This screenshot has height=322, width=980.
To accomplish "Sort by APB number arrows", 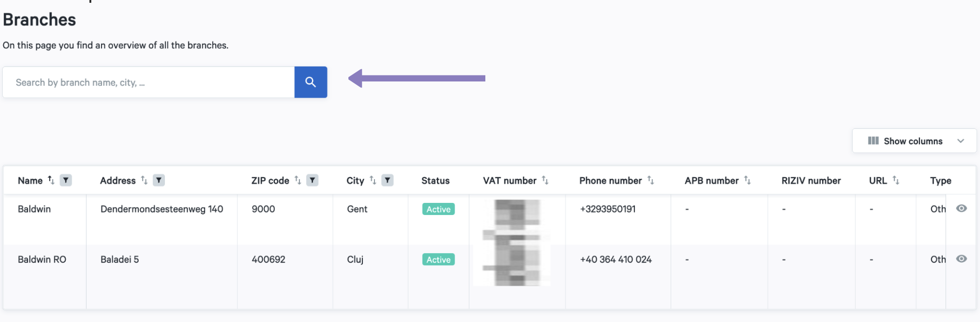I will point(748,181).
